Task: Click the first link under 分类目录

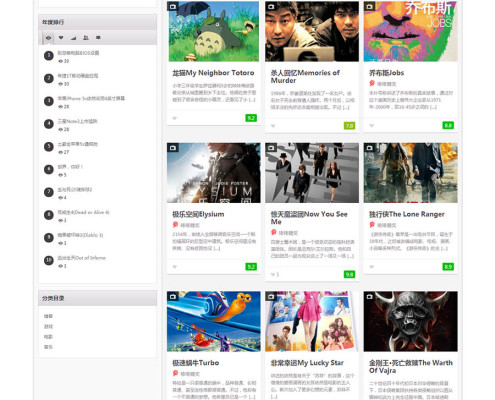Action: pyautogui.click(x=48, y=316)
